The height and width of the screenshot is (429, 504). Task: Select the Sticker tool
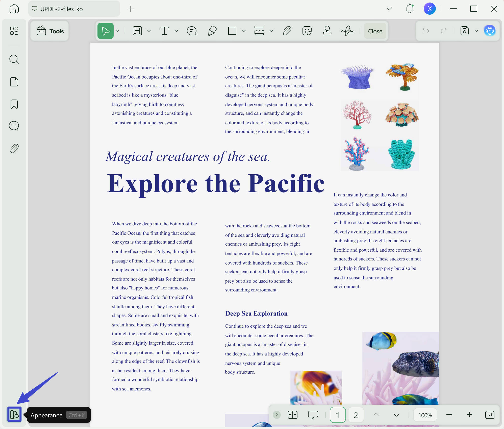pos(307,31)
